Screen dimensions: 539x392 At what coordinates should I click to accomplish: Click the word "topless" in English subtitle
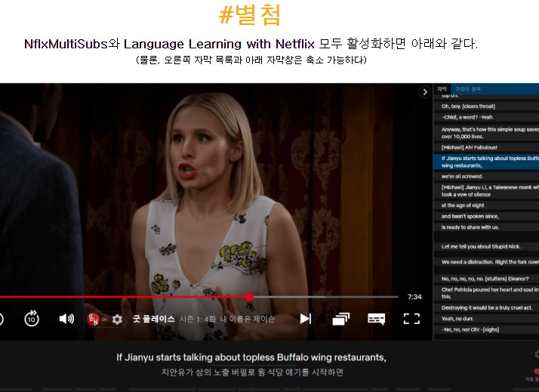pos(258,357)
